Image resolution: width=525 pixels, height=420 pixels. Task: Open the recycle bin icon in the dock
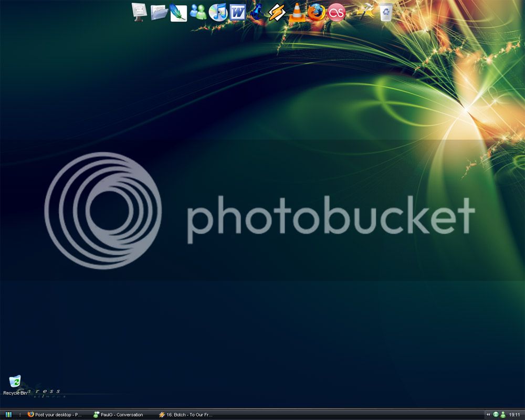386,13
